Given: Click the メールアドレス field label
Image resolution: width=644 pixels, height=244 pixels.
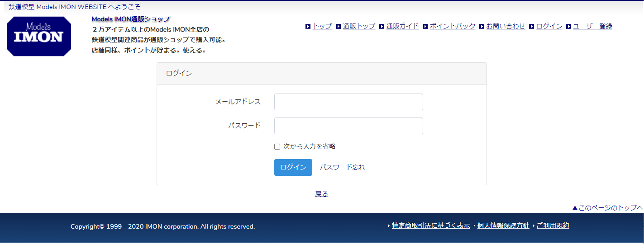Looking at the screenshot, I should (x=238, y=102).
